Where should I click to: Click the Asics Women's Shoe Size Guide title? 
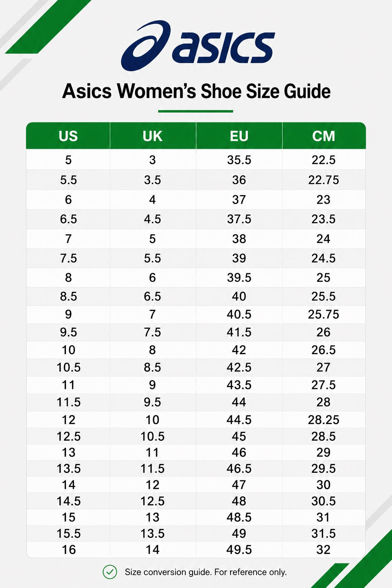(196, 91)
